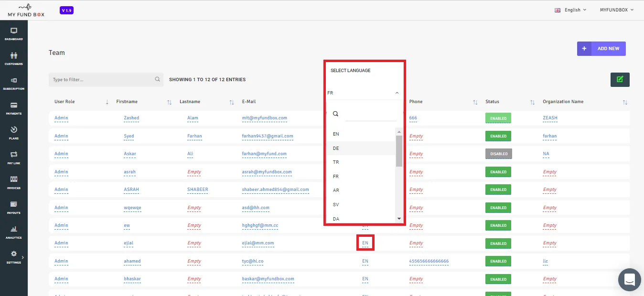Pick AR from the language list
The height and width of the screenshot is (296, 644).
tap(361, 190)
